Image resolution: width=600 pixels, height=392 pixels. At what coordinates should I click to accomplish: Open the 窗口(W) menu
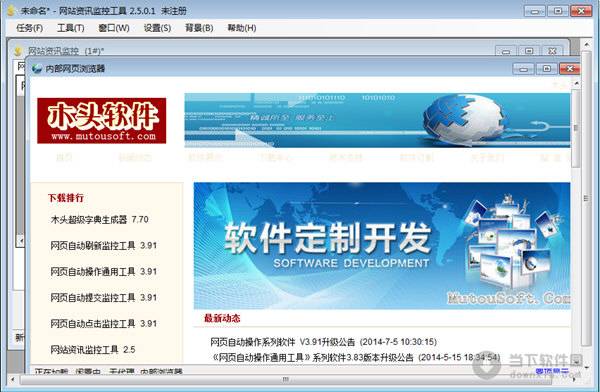tap(114, 28)
